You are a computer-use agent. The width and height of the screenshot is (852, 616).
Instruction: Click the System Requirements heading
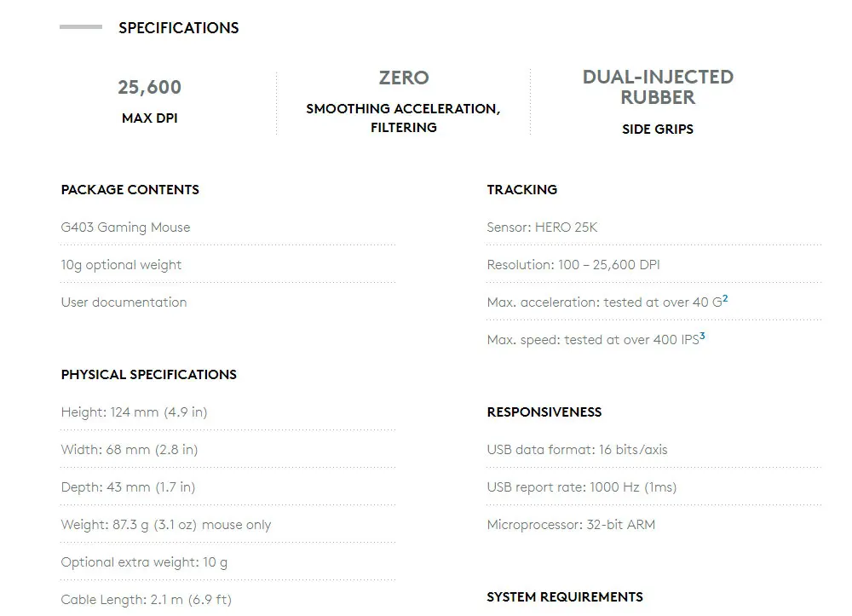(564, 597)
